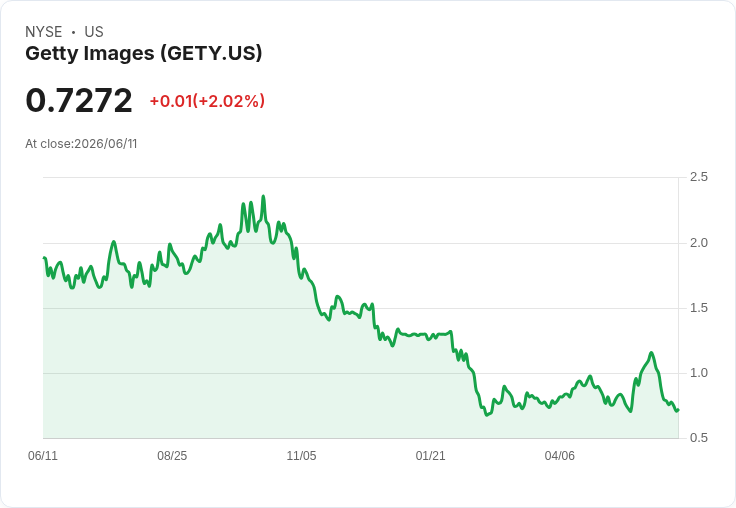
Task: Click the 2.5 y-axis value label
Action: point(698,177)
